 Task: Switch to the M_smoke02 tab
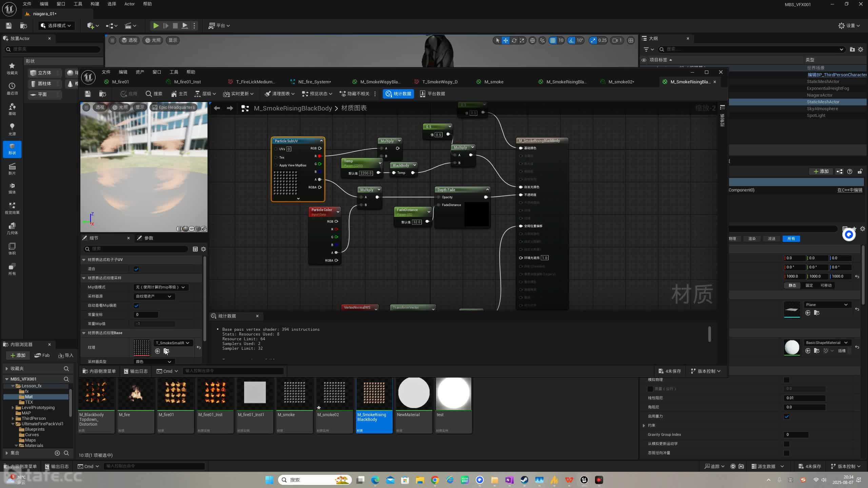click(621, 82)
